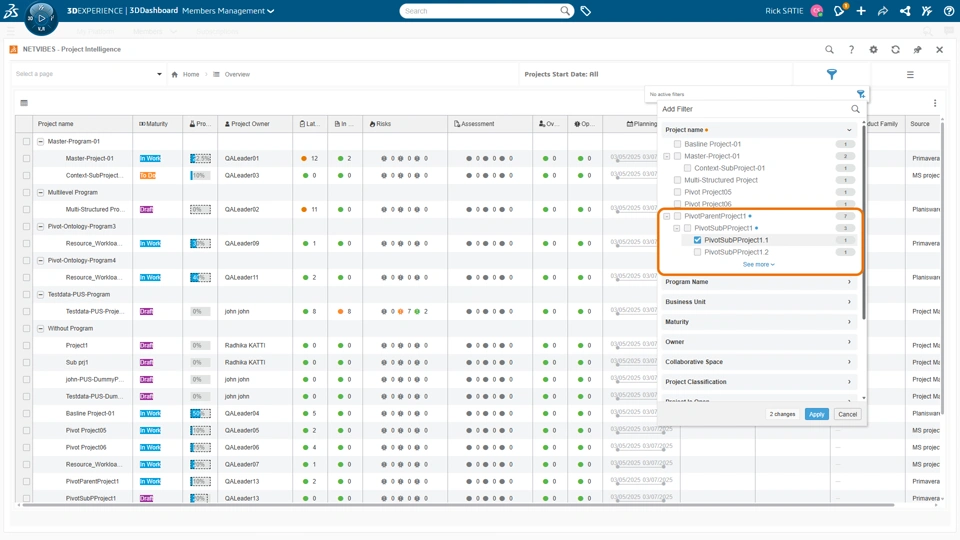
Task: Click Basline Project-01 row progress bar
Action: [200, 414]
